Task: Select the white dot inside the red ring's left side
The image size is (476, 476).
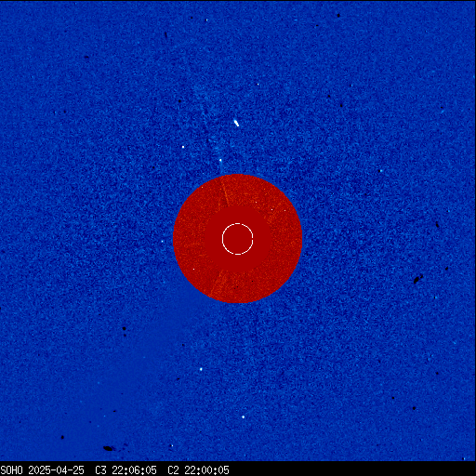Action: (193, 269)
